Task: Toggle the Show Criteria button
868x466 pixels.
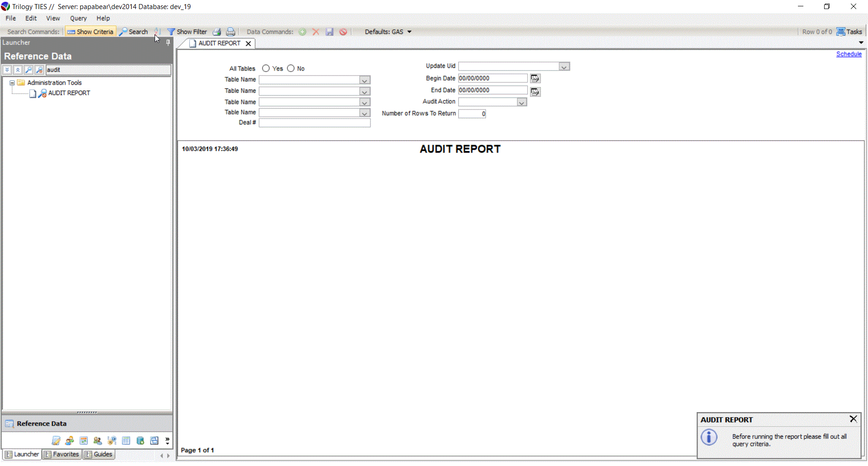Action: 90,32
